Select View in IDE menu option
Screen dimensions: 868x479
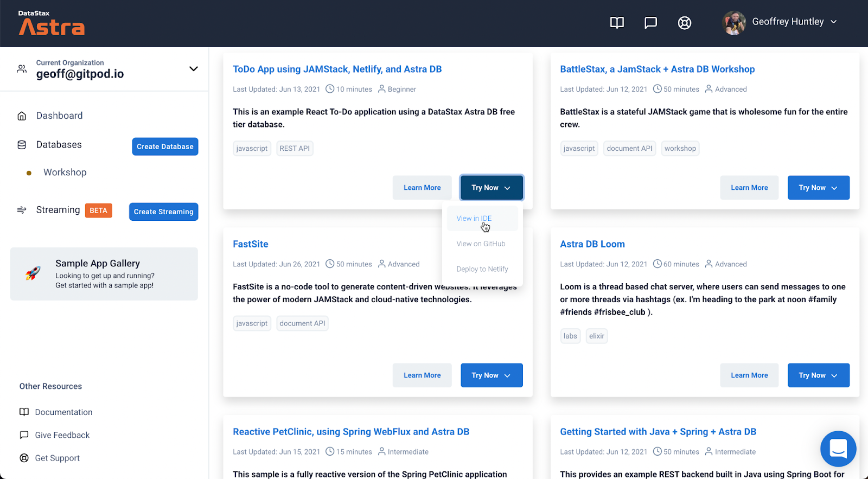point(474,219)
